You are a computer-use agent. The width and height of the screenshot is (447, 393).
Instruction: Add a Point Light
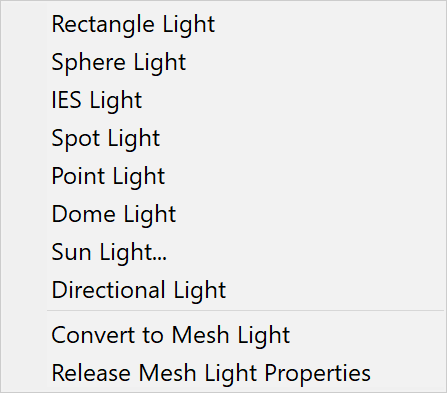pos(223,176)
